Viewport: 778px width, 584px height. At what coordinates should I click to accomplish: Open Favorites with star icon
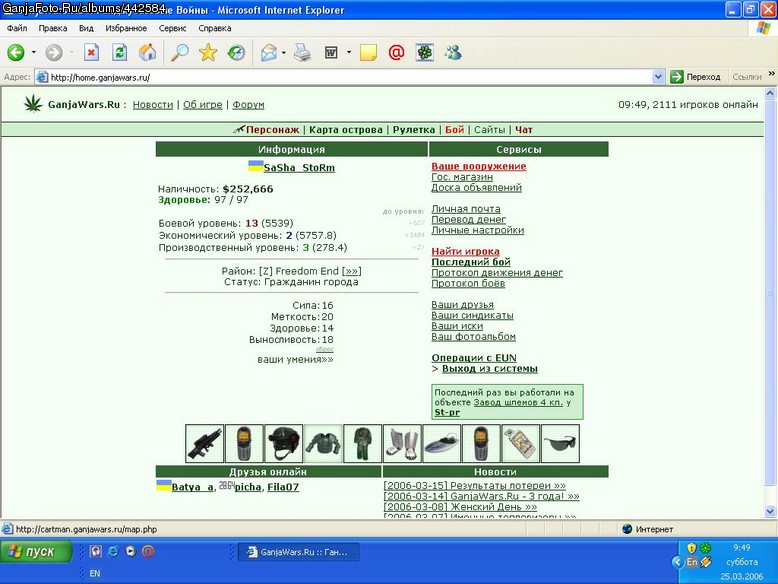click(x=208, y=53)
